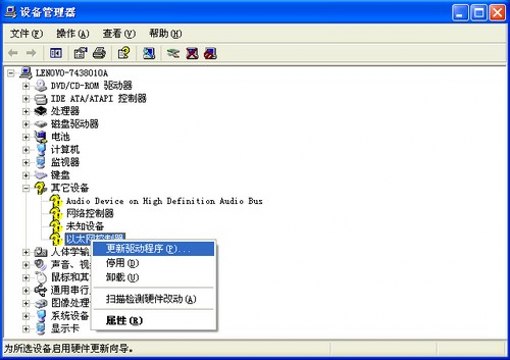Collapse the 其它设备 category

pos(26,188)
